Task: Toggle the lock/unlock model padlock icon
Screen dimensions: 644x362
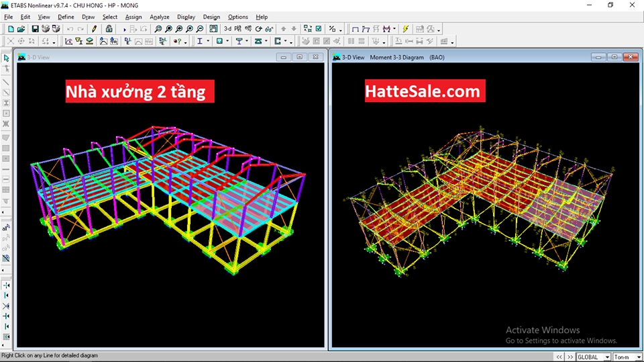Action: [109, 29]
